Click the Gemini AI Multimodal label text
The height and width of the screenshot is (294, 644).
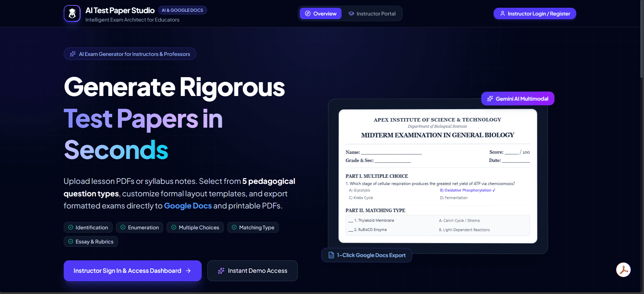(522, 99)
